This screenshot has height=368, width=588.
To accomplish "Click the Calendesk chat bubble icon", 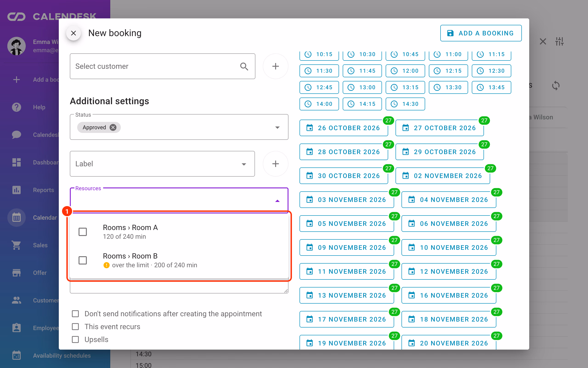I will 17,135.
